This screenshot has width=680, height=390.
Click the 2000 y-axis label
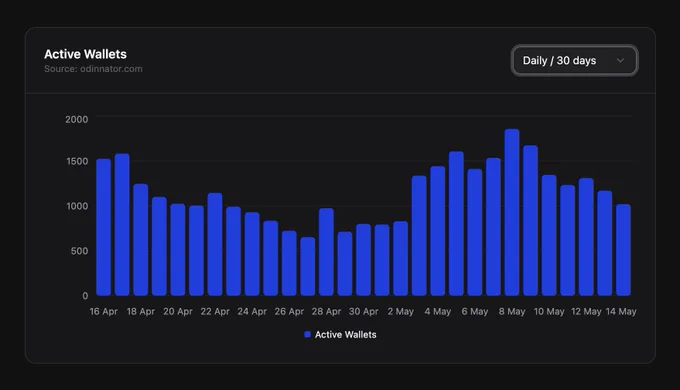[x=77, y=119]
